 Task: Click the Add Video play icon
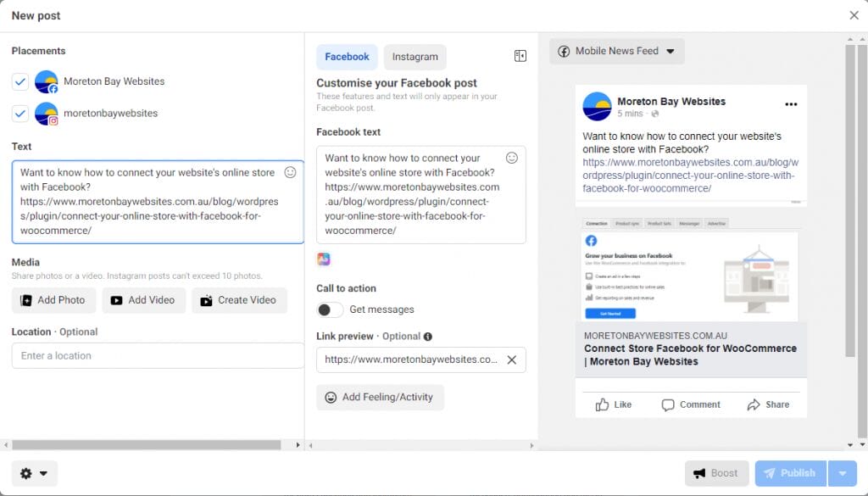click(116, 301)
